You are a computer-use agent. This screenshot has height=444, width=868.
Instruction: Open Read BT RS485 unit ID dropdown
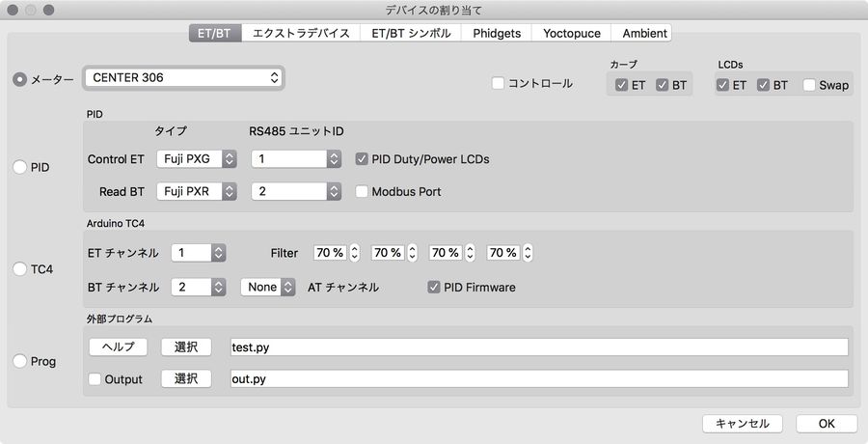coord(296,191)
